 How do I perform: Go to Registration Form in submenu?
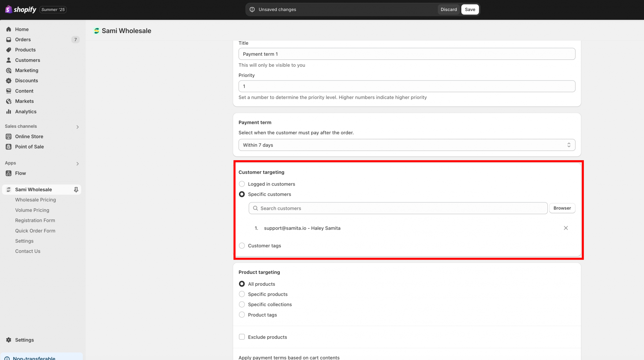[x=35, y=220]
